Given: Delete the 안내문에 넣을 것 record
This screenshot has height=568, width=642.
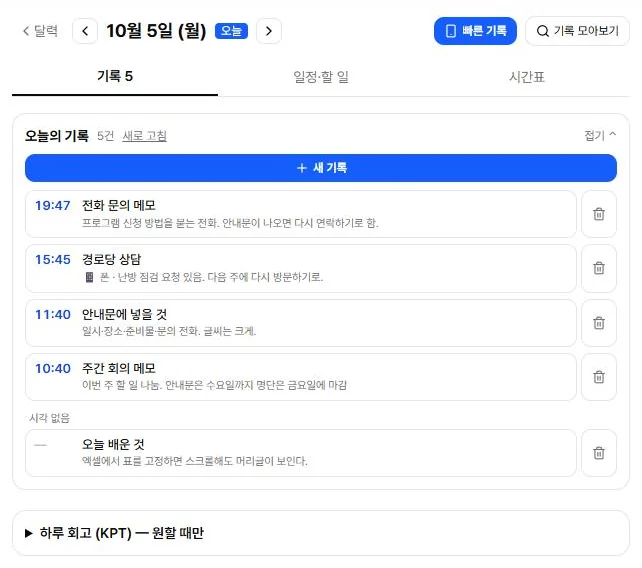Looking at the screenshot, I should (599, 323).
